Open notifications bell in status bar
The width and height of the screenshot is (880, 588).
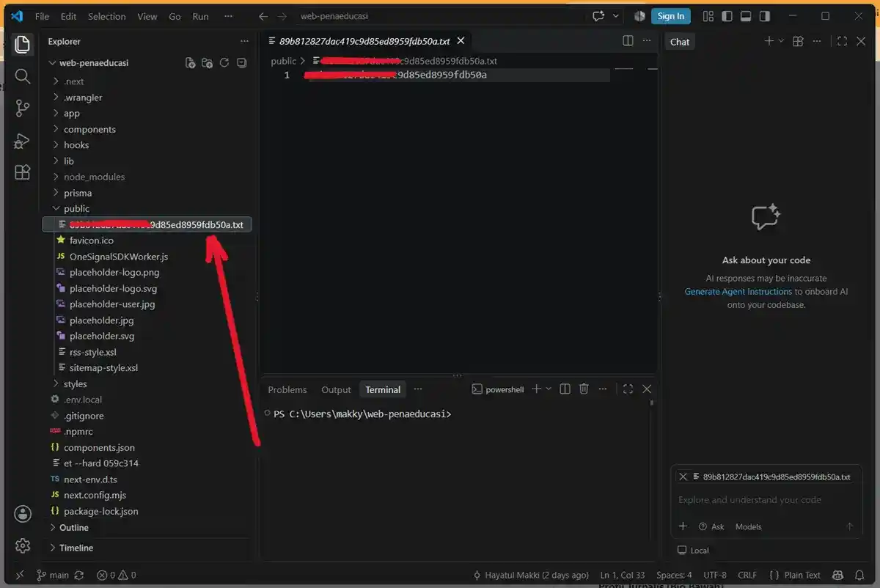(859, 576)
